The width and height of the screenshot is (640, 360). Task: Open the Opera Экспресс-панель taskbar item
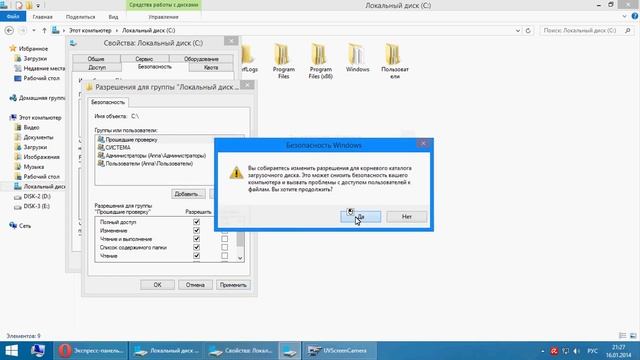point(91,351)
